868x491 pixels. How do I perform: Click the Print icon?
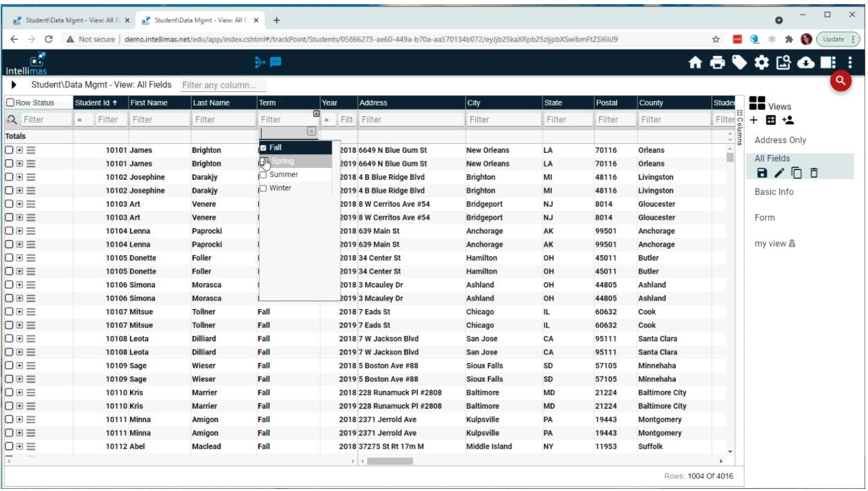(717, 63)
